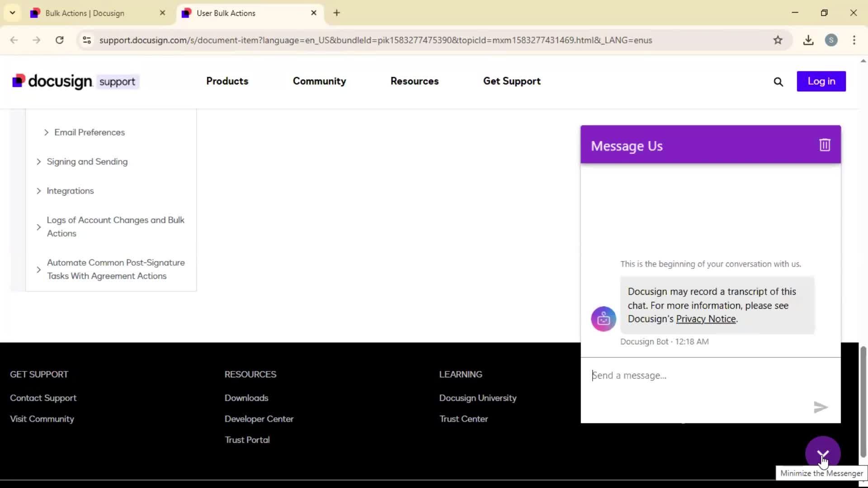Open the Chrome profile avatar
This screenshot has width=868, height=488.
click(x=831, y=40)
